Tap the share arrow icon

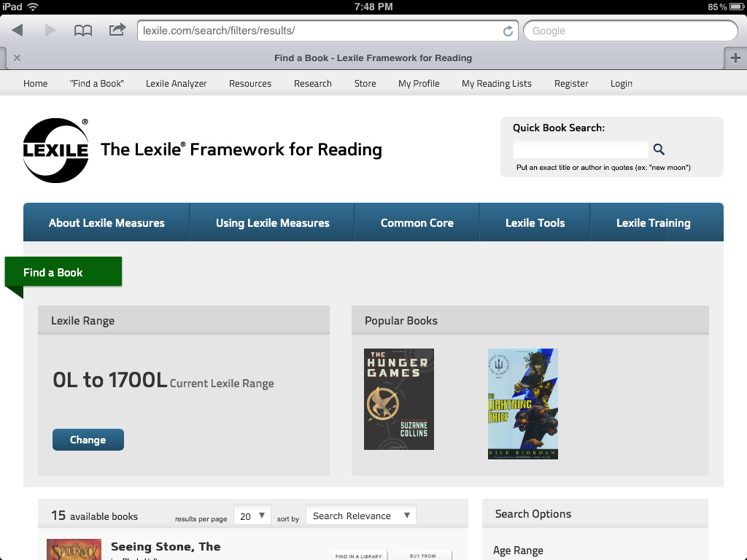pos(117,29)
